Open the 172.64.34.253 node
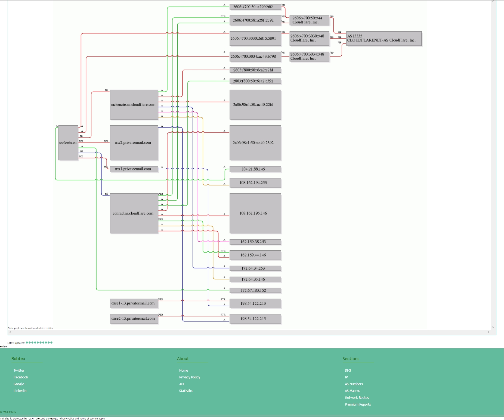Screen dimensions: 504x420 click(255, 268)
